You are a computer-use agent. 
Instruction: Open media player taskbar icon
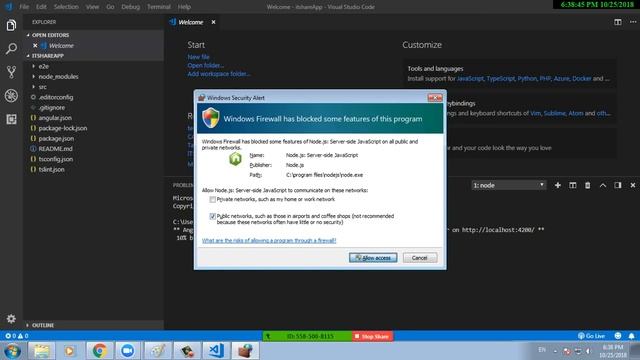70,351
